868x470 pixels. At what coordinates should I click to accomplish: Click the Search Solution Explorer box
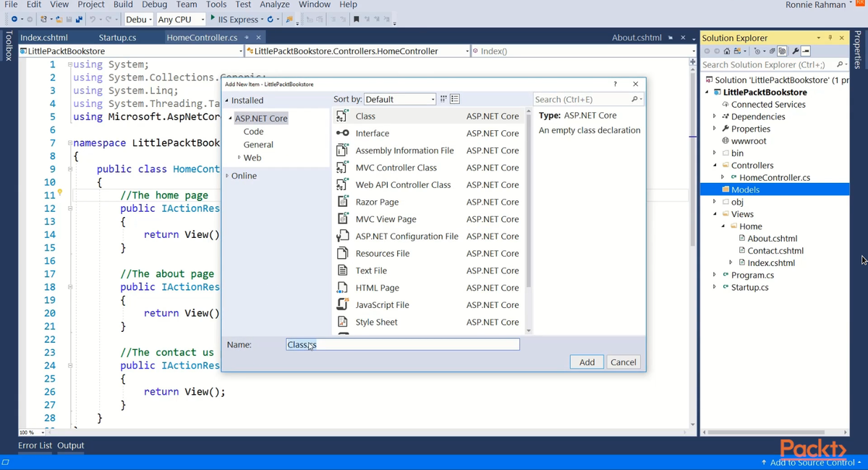click(x=773, y=64)
